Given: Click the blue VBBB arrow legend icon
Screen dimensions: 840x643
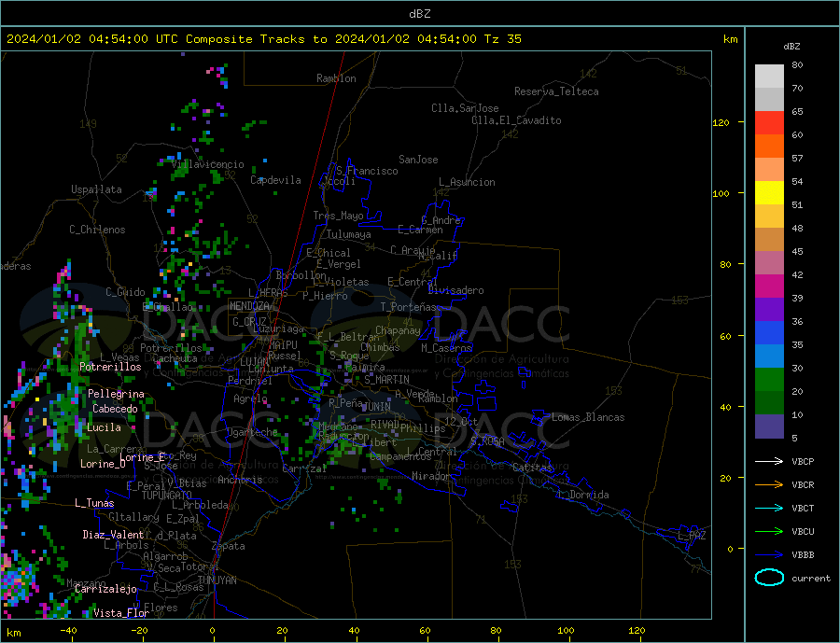Looking at the screenshot, I should 769,554.
